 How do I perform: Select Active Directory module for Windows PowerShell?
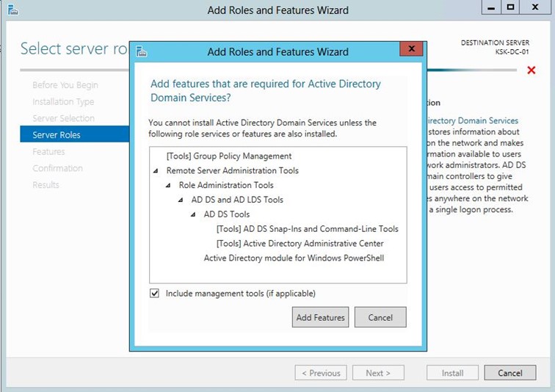(294, 258)
